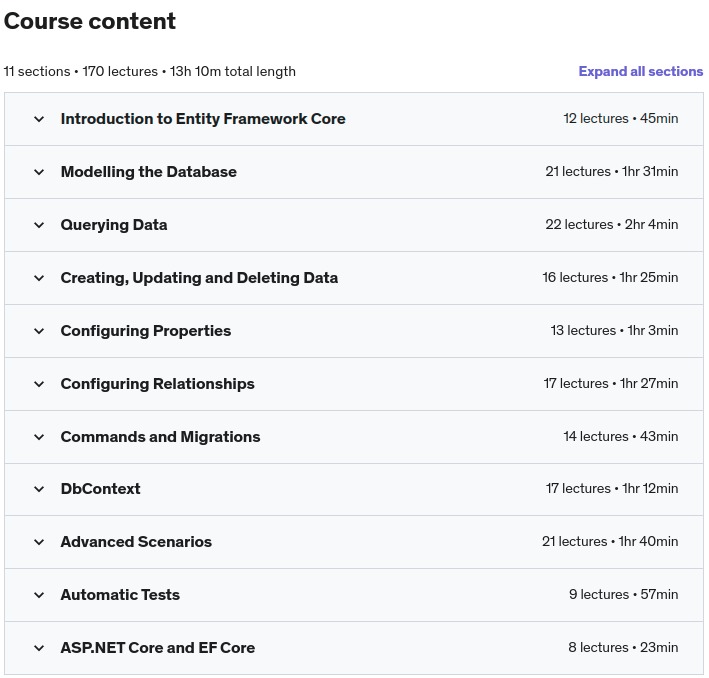The image size is (709, 678).
Task: Open chevron for Configuring Relationships section
Action: click(x=39, y=384)
